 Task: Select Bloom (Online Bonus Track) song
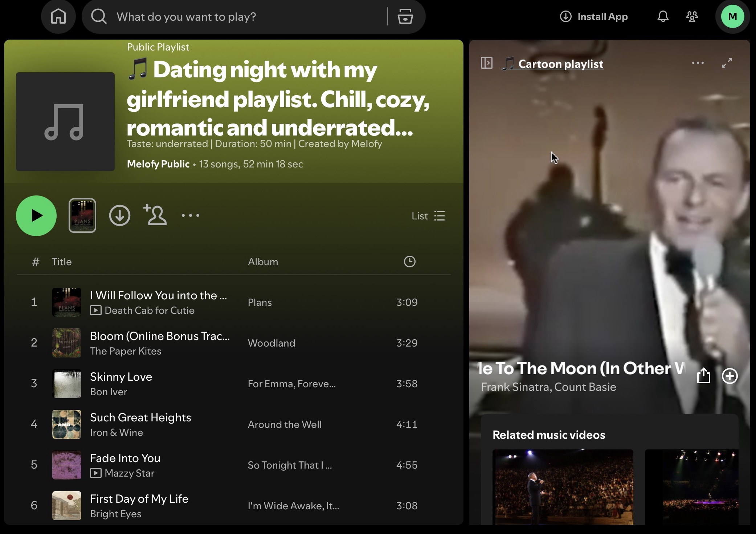point(160,336)
